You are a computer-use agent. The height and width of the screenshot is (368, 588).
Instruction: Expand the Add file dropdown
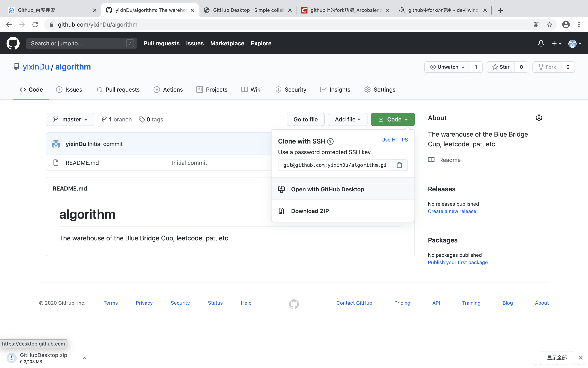[347, 119]
